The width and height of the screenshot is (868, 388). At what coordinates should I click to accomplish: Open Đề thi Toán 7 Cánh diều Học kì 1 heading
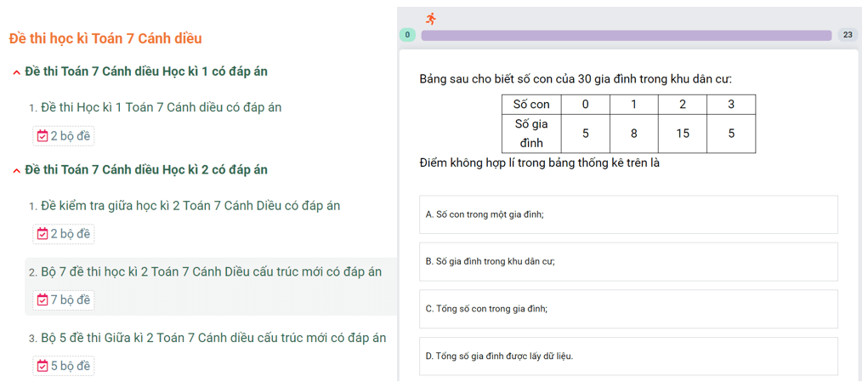click(147, 72)
